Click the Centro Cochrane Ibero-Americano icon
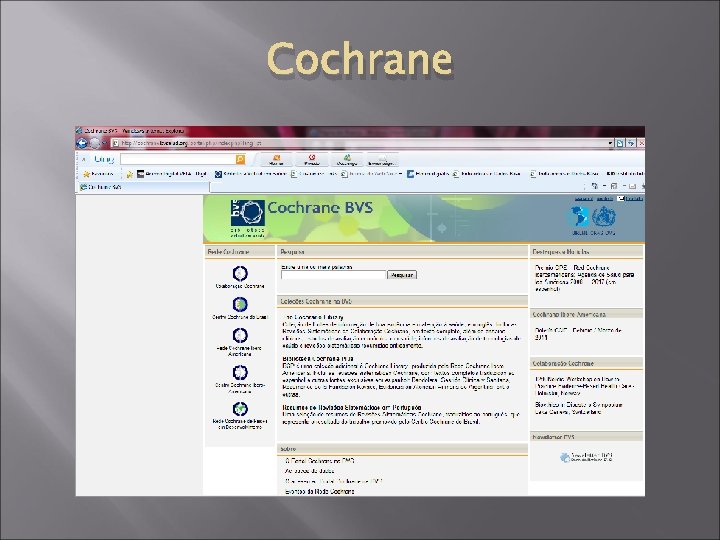This screenshot has width=720, height=540. [x=240, y=372]
